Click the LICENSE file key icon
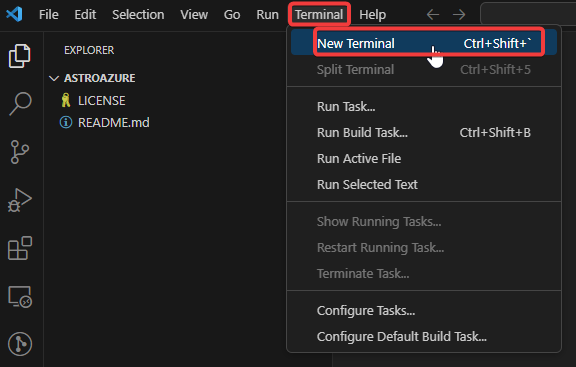Viewport: 576px width, 367px height. coord(66,100)
